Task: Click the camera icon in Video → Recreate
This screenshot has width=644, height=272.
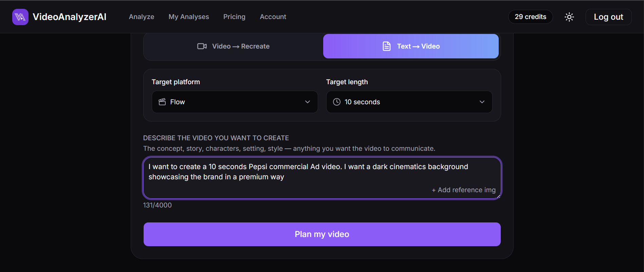Action: pyautogui.click(x=202, y=46)
